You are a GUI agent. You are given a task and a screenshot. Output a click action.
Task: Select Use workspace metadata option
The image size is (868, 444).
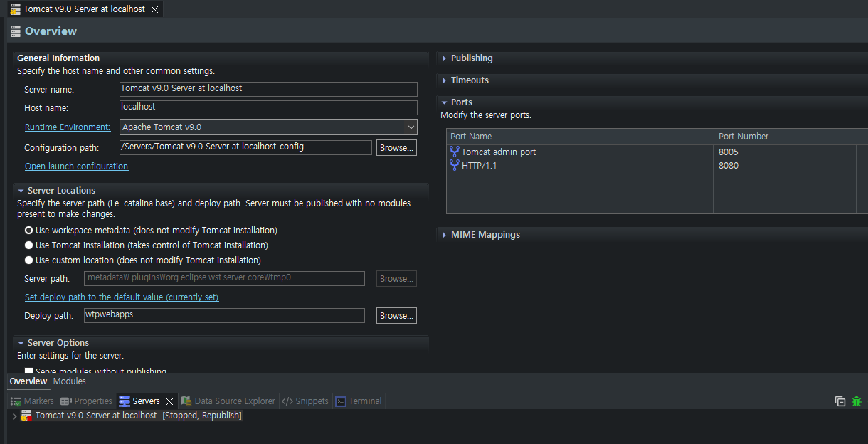28,231
